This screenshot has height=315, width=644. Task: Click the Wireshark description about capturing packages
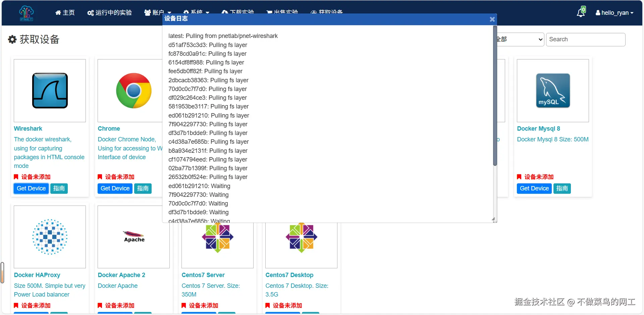pyautogui.click(x=49, y=152)
